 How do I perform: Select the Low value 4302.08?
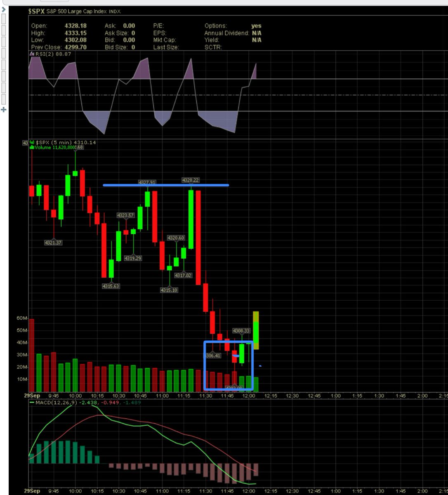tap(75, 40)
